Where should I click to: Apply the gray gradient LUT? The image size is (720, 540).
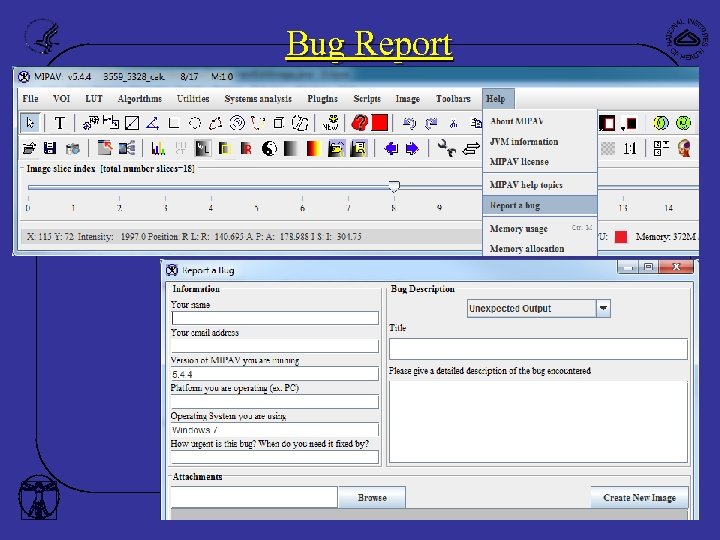click(291, 148)
